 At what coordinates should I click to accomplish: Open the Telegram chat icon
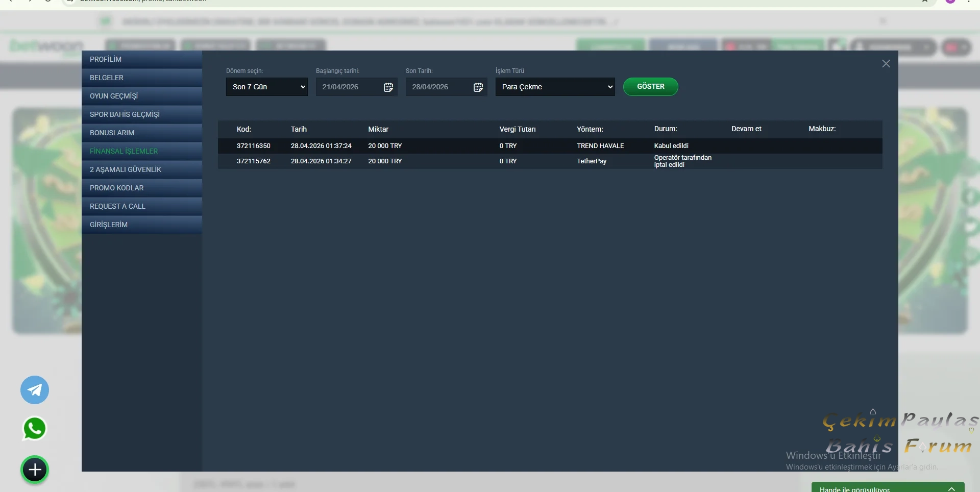(x=35, y=390)
